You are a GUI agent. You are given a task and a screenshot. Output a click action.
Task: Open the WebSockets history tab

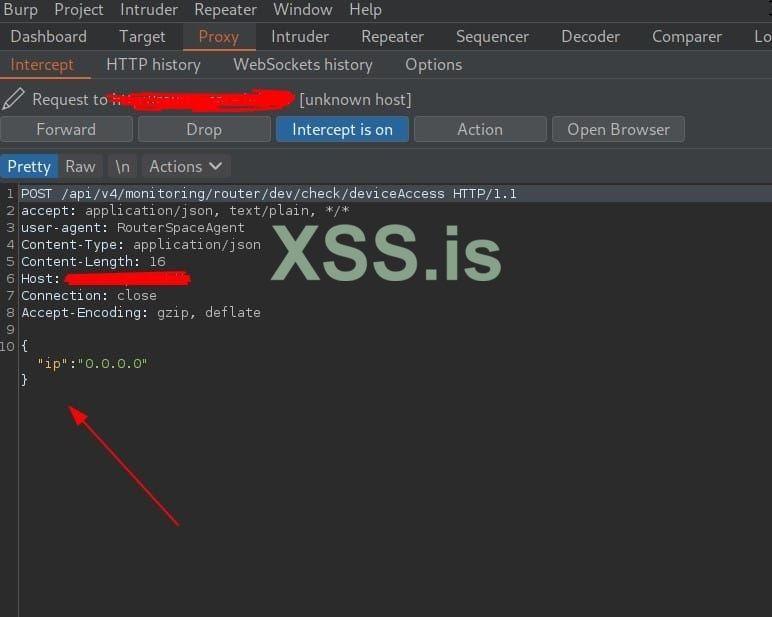point(303,65)
